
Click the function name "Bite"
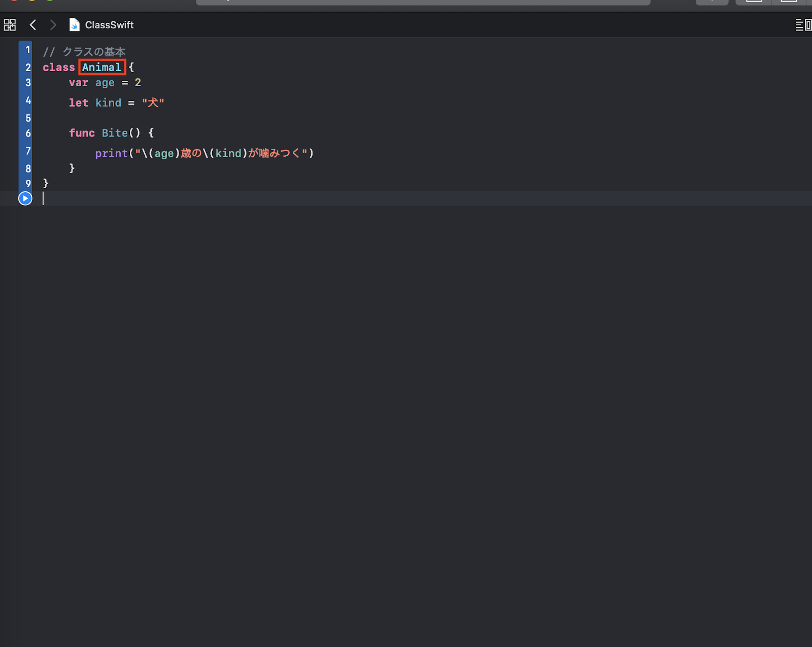115,133
